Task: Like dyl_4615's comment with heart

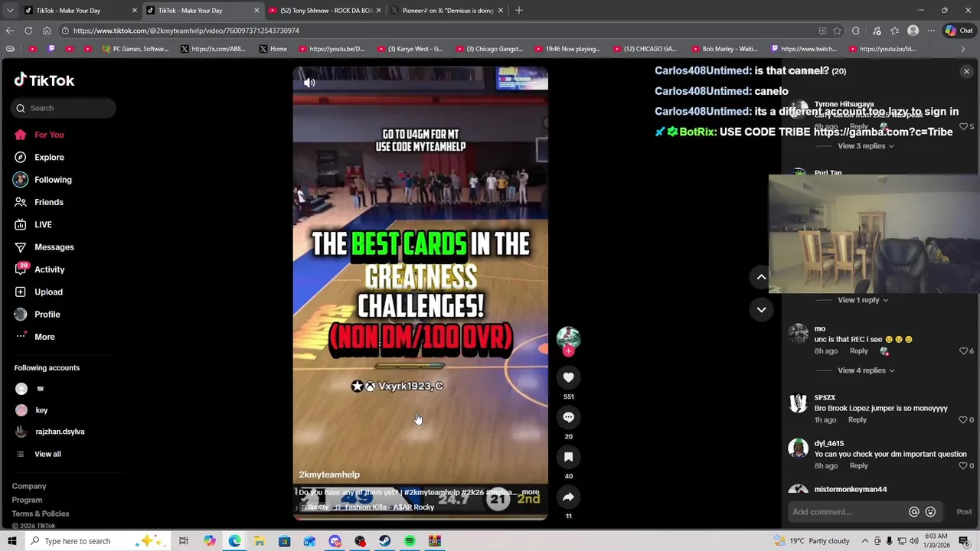Action: (963, 466)
